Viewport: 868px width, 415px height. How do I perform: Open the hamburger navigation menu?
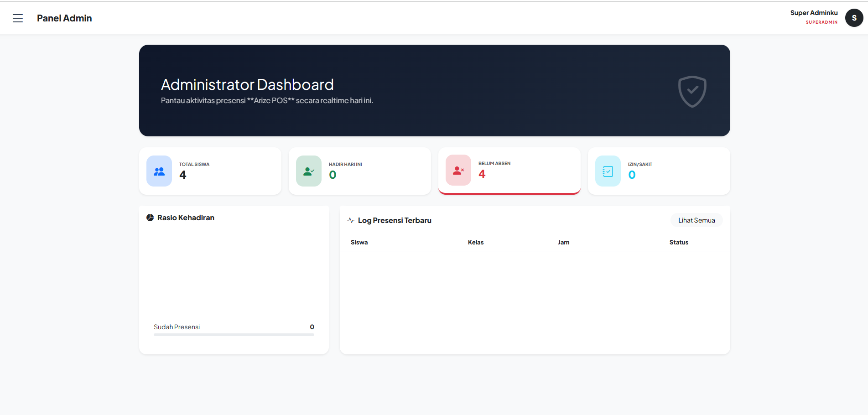17,18
